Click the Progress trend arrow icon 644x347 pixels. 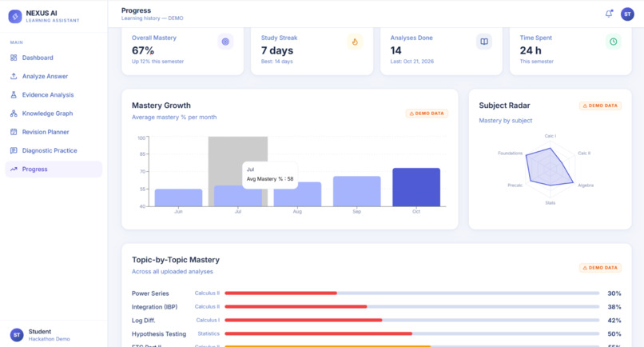coord(14,169)
